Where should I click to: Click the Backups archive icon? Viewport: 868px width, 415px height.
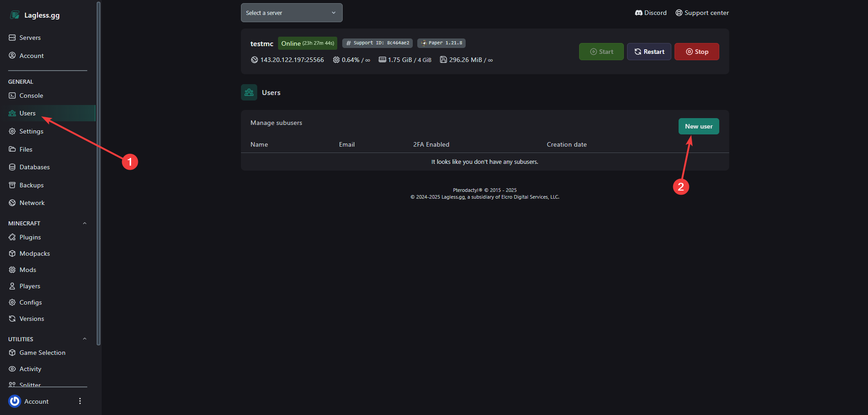12,185
